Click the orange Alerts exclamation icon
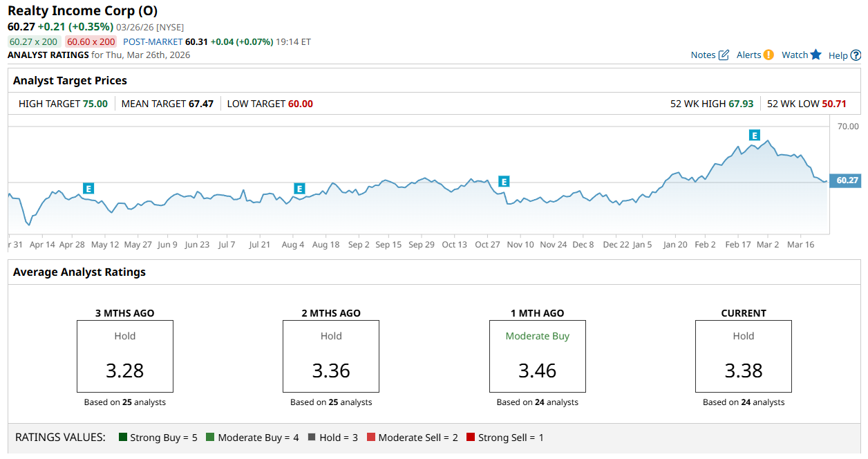 pyautogui.click(x=768, y=55)
